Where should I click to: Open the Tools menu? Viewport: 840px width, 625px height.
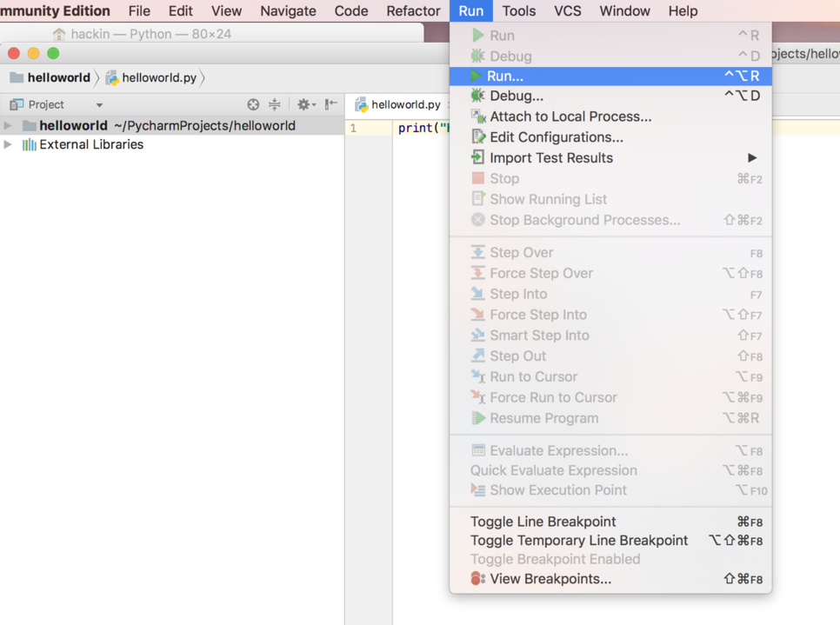tap(518, 10)
